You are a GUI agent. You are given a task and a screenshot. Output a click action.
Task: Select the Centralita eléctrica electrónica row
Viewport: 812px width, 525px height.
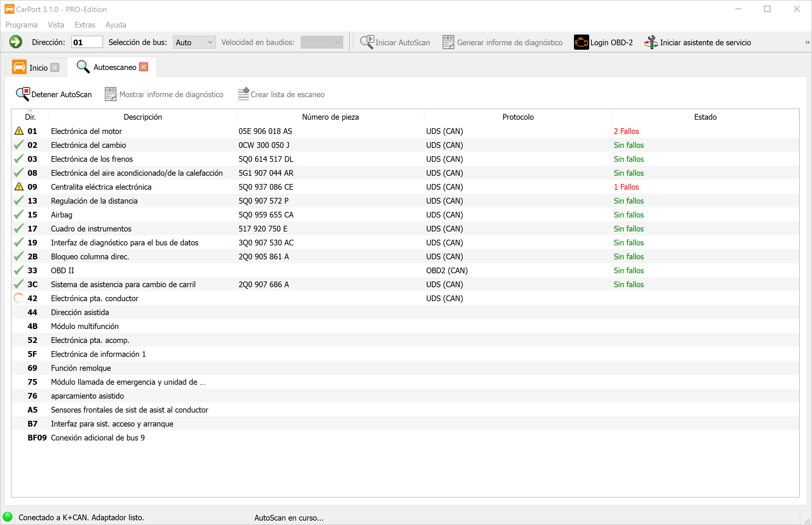tap(101, 187)
